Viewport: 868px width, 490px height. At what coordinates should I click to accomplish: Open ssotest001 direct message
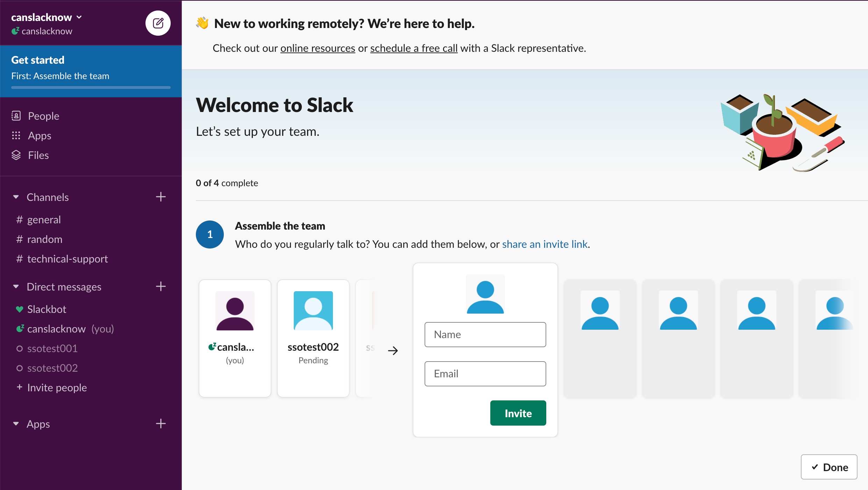click(x=52, y=348)
